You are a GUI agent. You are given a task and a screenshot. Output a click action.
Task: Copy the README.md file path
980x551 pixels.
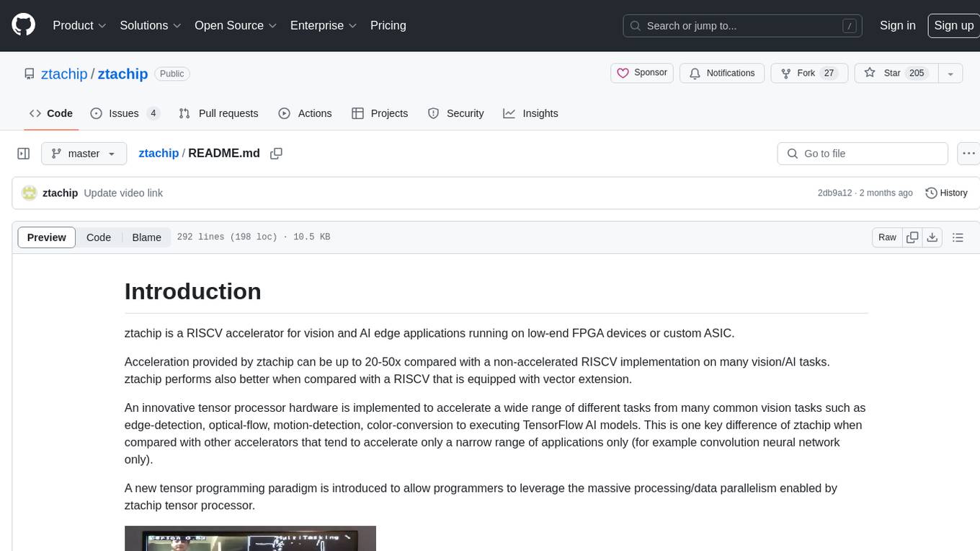coord(276,154)
